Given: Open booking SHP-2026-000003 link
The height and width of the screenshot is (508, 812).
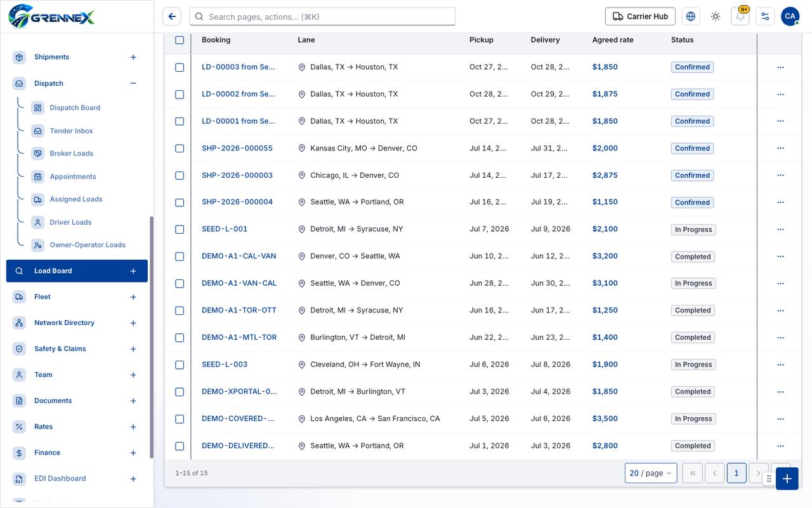Looking at the screenshot, I should [x=237, y=175].
